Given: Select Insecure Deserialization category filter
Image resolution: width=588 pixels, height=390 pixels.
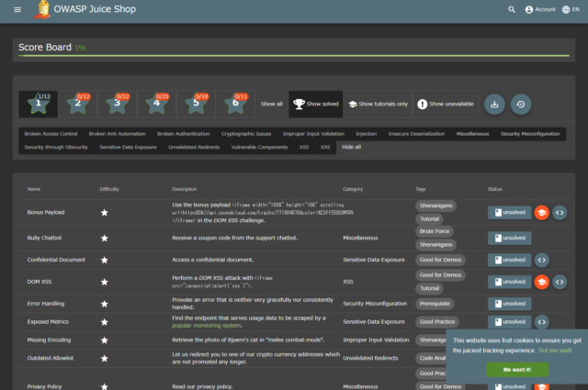Looking at the screenshot, I should (x=416, y=134).
